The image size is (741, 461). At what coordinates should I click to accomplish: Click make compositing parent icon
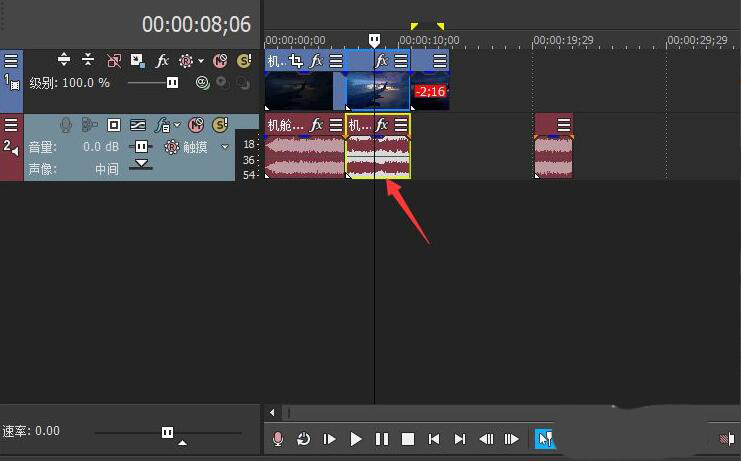point(222,83)
